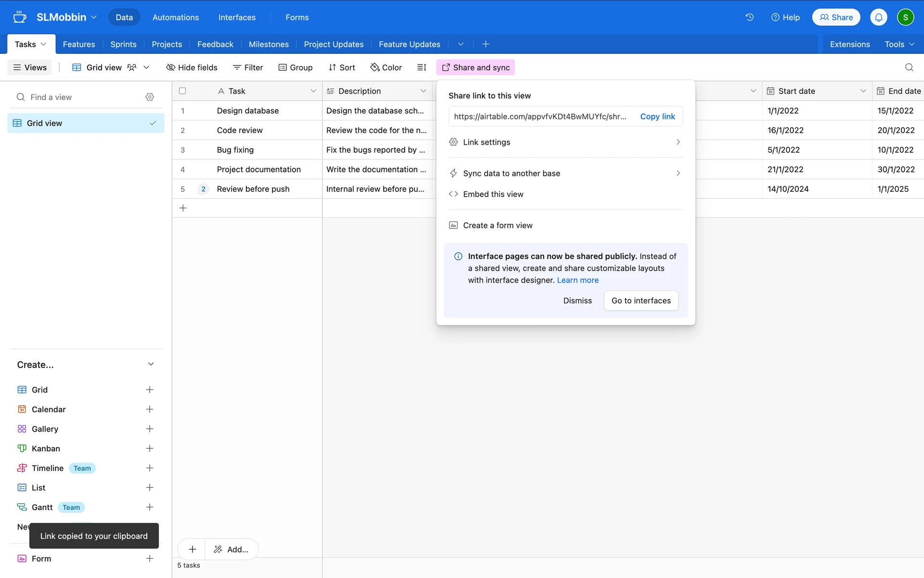This screenshot has height=578, width=924.
Task: Click the Learn more link
Action: pyautogui.click(x=577, y=280)
